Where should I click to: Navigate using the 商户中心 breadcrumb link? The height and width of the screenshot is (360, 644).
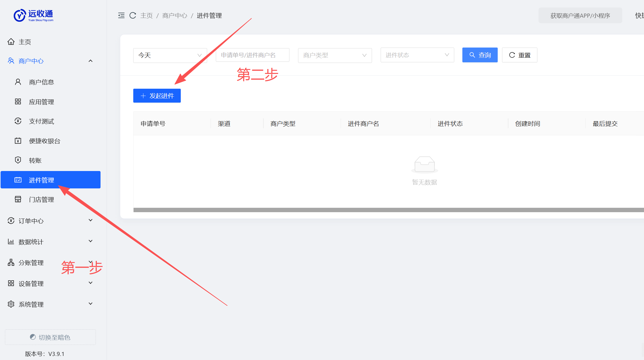174,15
